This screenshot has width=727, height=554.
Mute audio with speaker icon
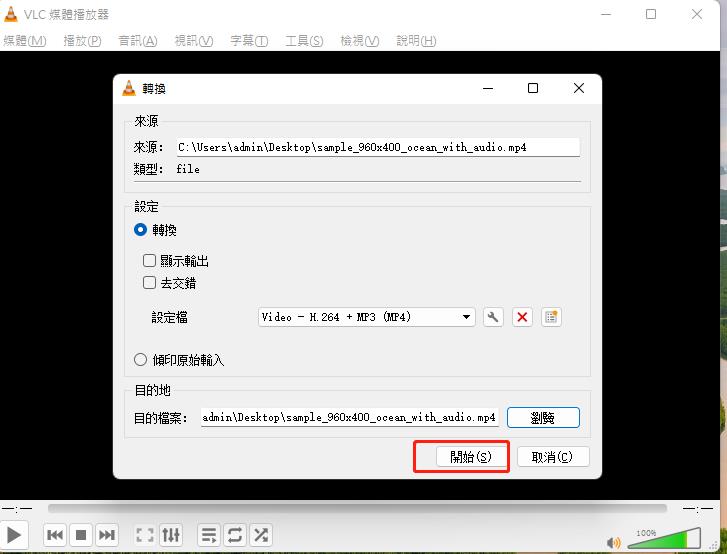click(x=613, y=541)
